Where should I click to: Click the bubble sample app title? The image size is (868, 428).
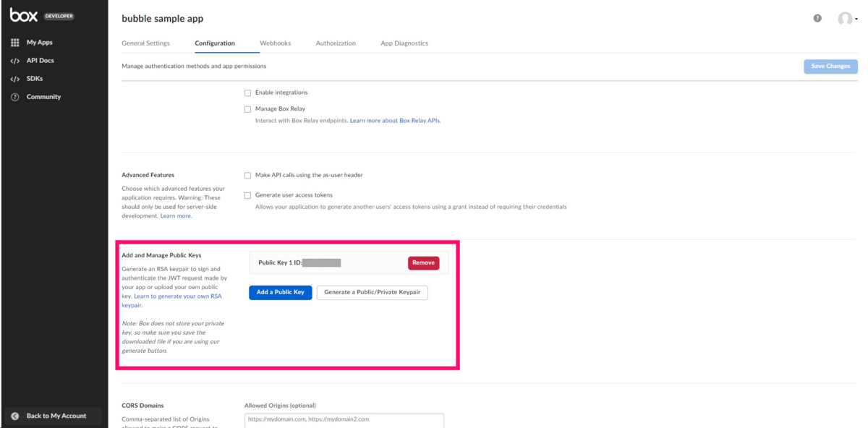point(163,19)
